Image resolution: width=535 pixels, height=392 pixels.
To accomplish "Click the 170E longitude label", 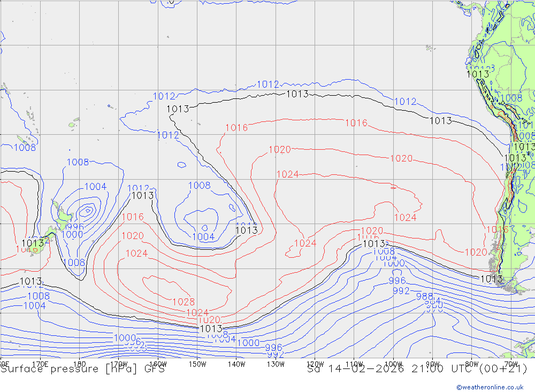I will coord(40,364).
